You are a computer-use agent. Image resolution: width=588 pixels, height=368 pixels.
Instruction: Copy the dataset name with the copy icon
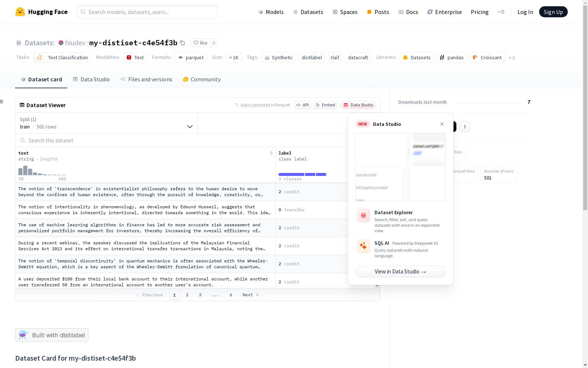(x=182, y=43)
